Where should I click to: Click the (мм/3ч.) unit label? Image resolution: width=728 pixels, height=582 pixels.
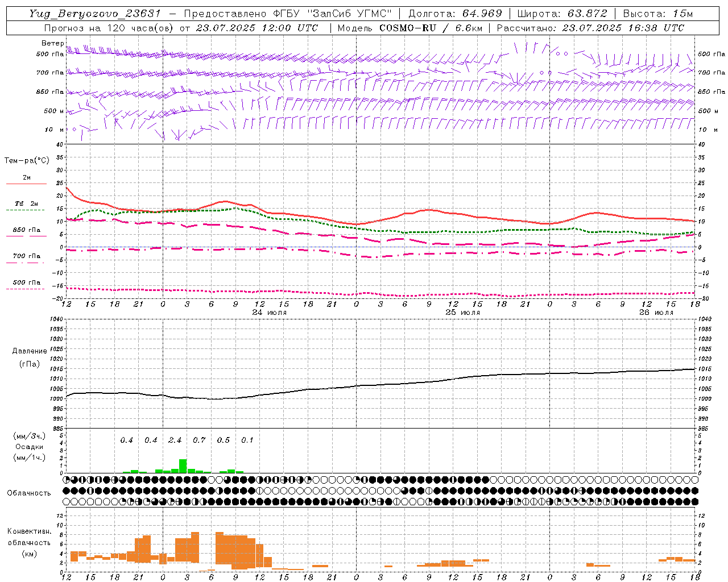(30, 436)
